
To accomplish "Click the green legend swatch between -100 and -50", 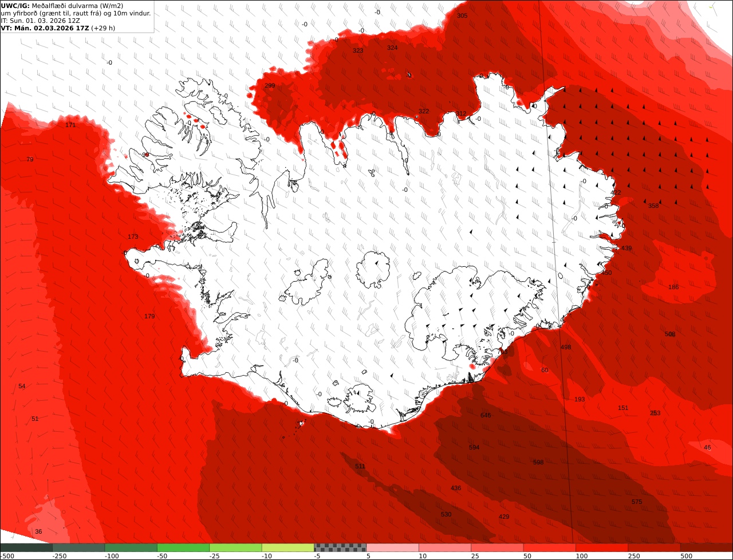I will [x=131, y=547].
